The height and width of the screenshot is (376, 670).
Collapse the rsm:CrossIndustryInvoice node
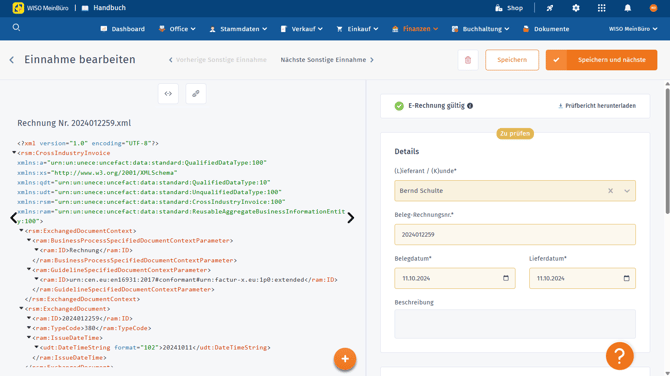[14, 153]
